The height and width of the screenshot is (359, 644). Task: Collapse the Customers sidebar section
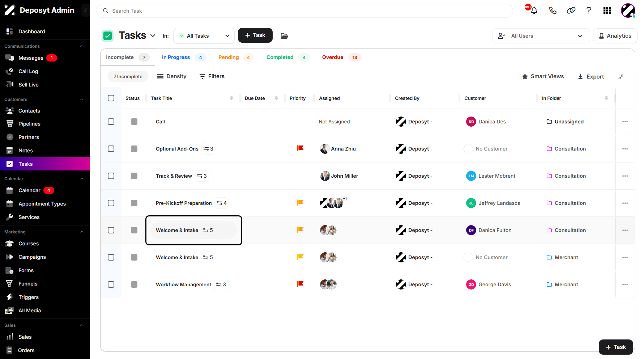(82, 100)
